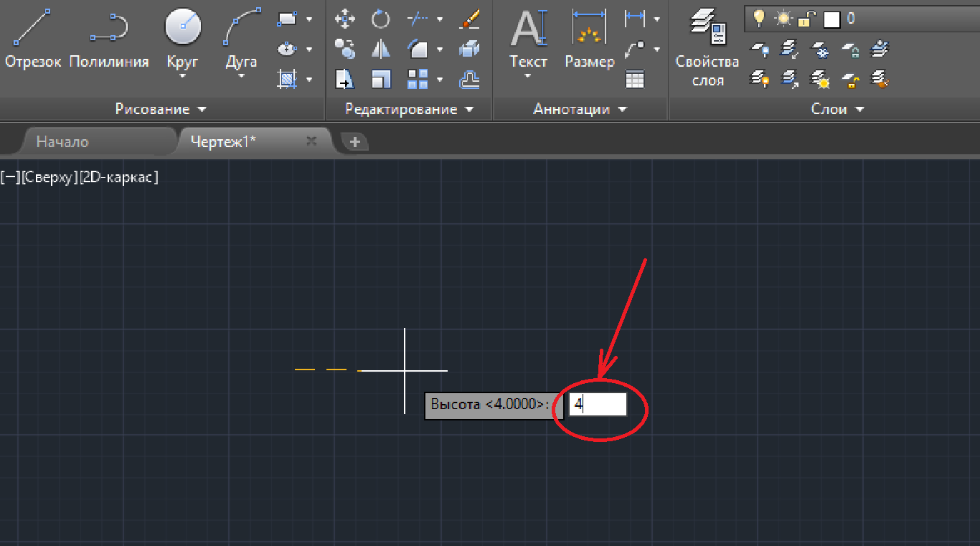Click the Erase tool icon
This screenshot has width=980, height=546.
click(x=469, y=19)
